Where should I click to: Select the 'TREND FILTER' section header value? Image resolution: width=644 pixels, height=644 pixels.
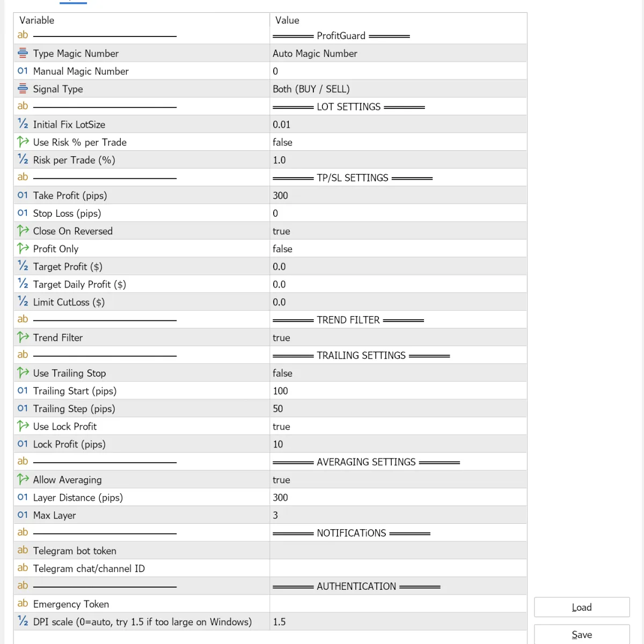(x=348, y=320)
